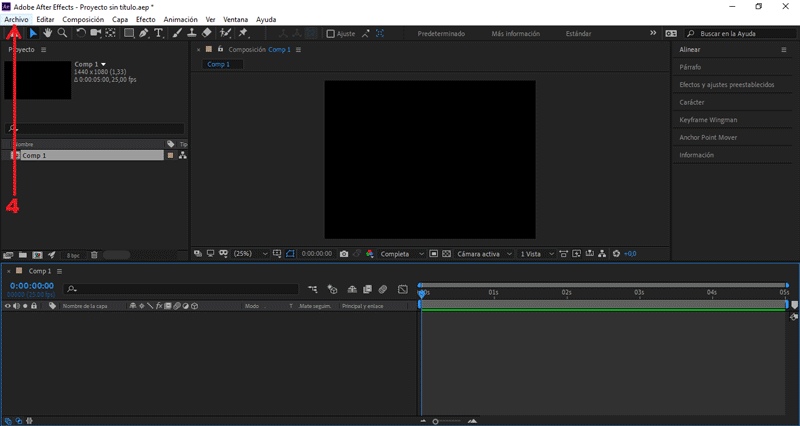Expand the Keyframe Wingman panel

coord(708,120)
